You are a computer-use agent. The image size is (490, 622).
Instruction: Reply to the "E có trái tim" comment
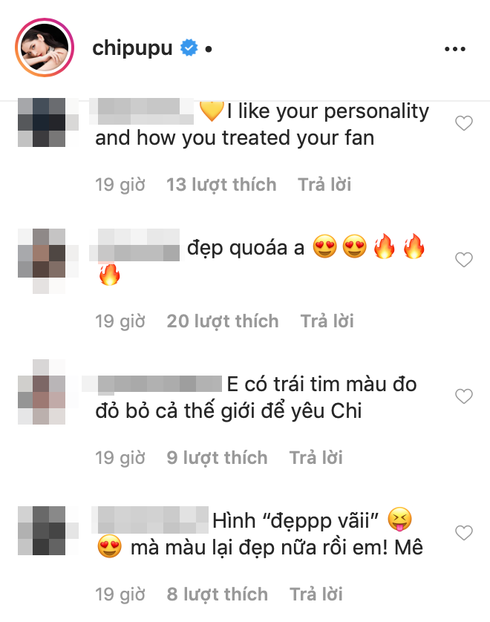(x=316, y=458)
